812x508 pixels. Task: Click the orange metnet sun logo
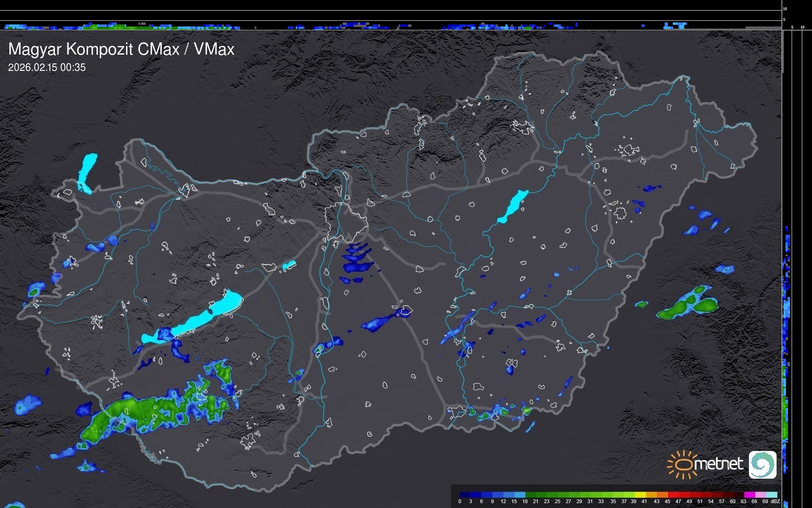point(683,464)
